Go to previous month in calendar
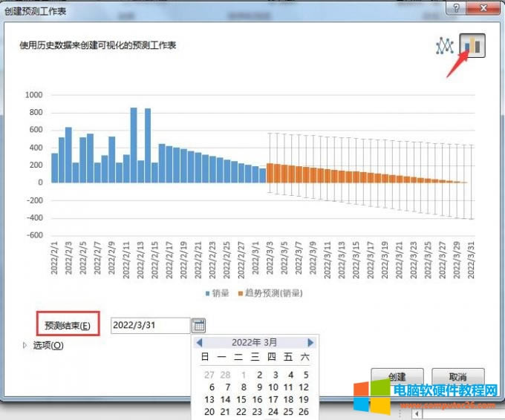 point(199,343)
